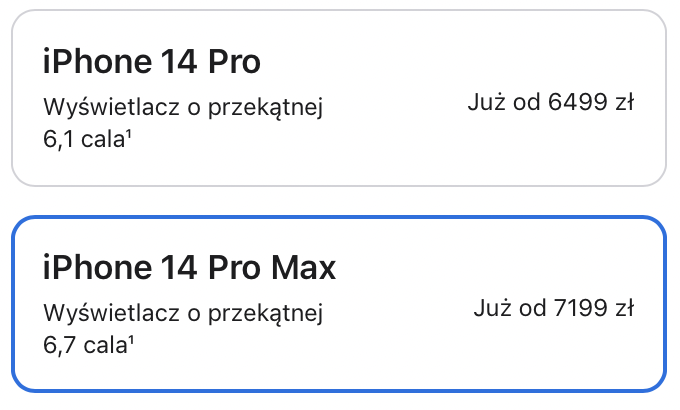Image resolution: width=680 pixels, height=410 pixels.
Task: Click the "6,1 cala" display size text
Action: pyautogui.click(x=84, y=139)
